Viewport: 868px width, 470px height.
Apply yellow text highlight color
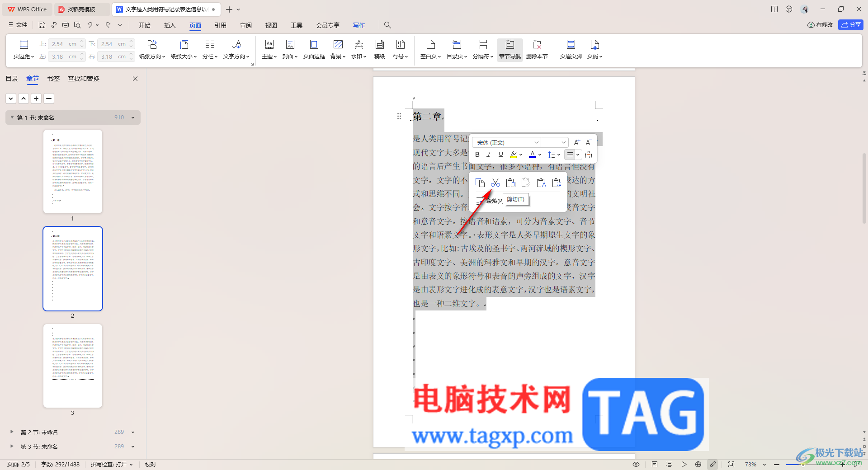coord(514,155)
